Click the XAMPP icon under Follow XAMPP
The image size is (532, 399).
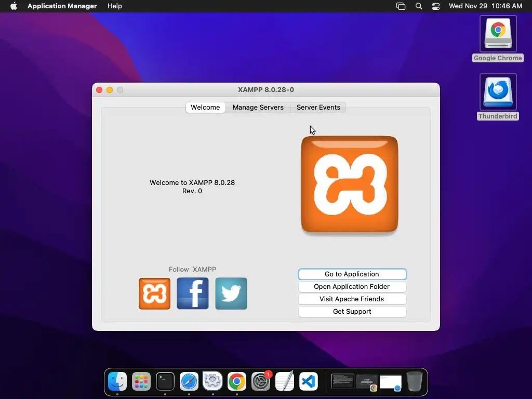[x=154, y=294]
